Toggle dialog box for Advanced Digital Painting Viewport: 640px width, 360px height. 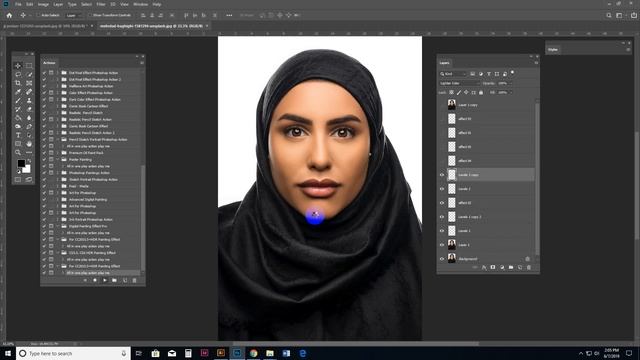pyautogui.click(x=51, y=200)
